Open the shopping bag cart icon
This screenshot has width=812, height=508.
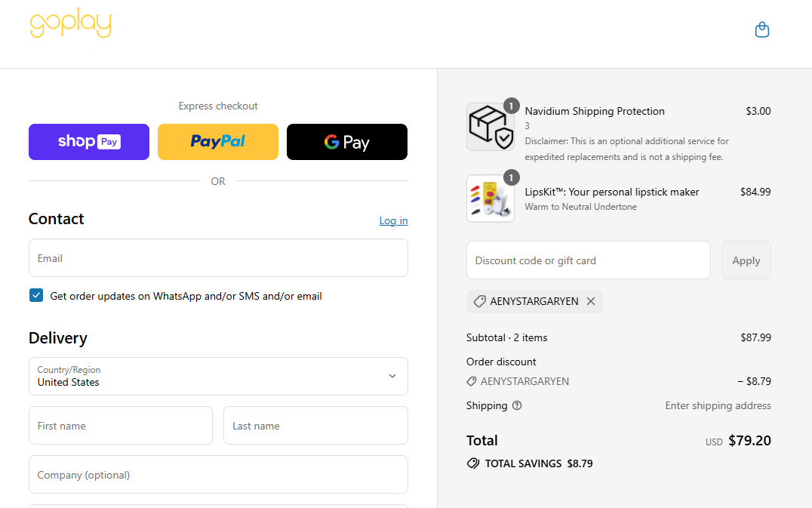pos(761,29)
